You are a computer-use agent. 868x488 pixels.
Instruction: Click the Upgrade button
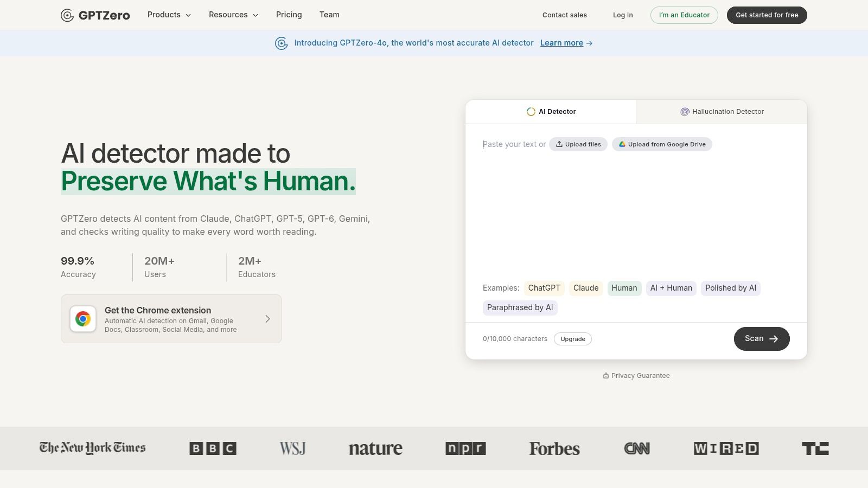pyautogui.click(x=573, y=339)
